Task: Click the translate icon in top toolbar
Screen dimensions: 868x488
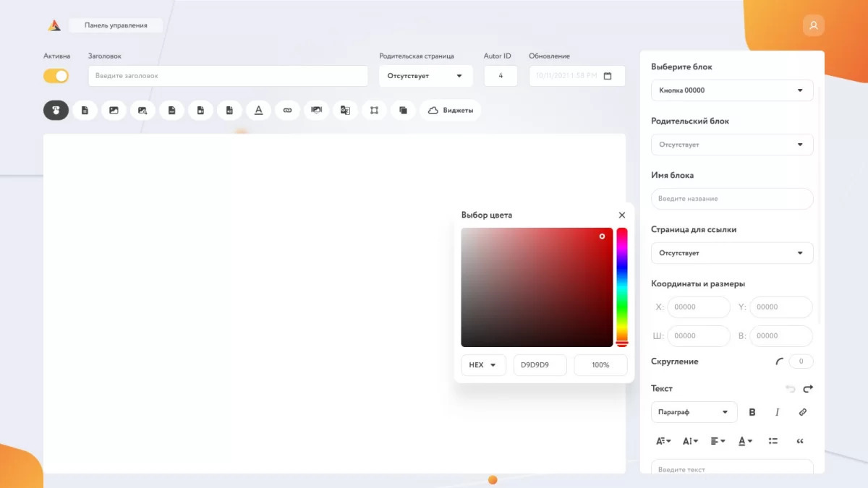Action: [345, 111]
